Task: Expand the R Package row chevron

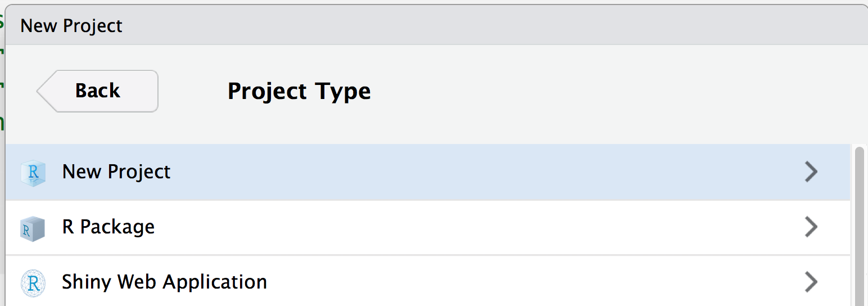Action: coord(811,227)
